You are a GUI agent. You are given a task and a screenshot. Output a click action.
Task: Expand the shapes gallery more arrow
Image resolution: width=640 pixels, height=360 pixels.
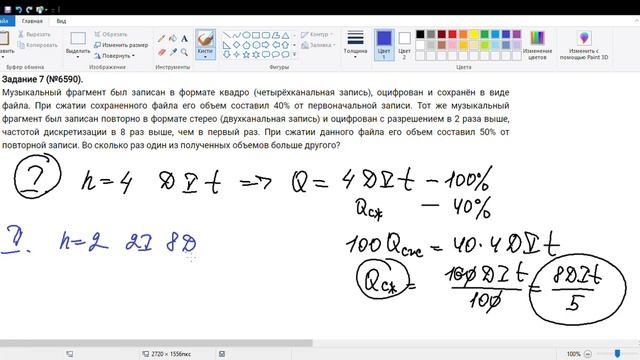coord(294,54)
